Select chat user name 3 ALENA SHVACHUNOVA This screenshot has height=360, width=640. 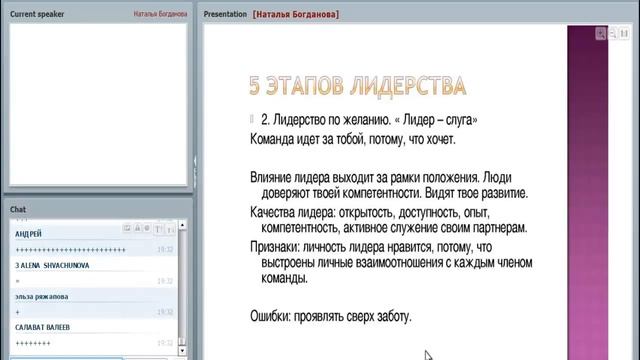[x=52, y=266]
